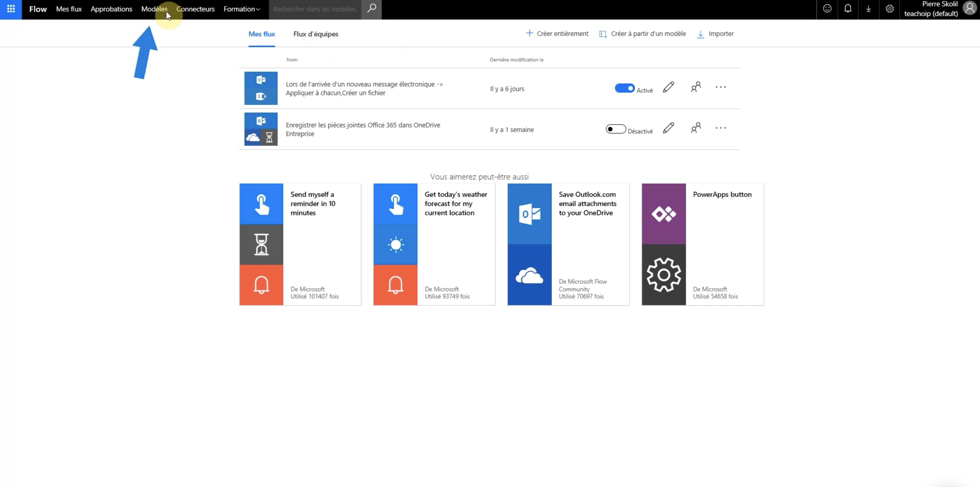Click Créer entièrement
980x487 pixels.
557,33
